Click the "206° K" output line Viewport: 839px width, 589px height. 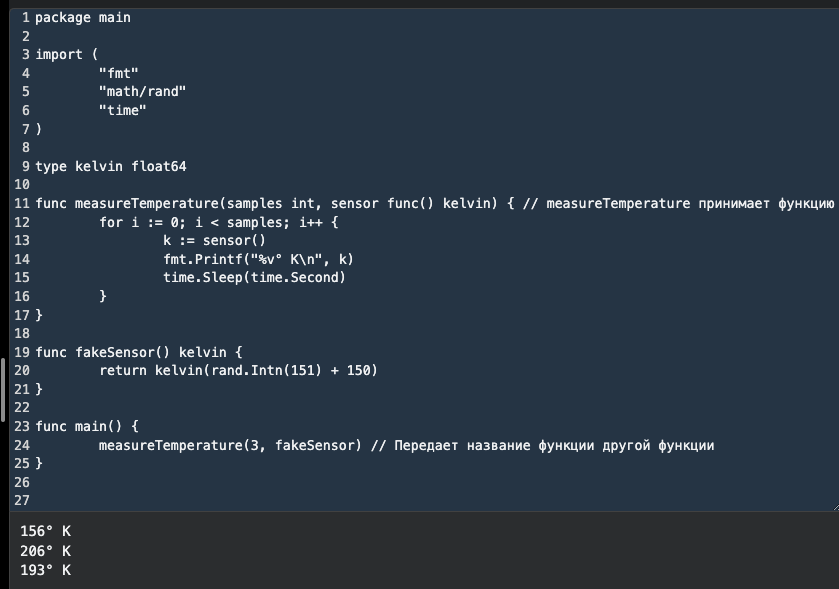[x=46, y=551]
